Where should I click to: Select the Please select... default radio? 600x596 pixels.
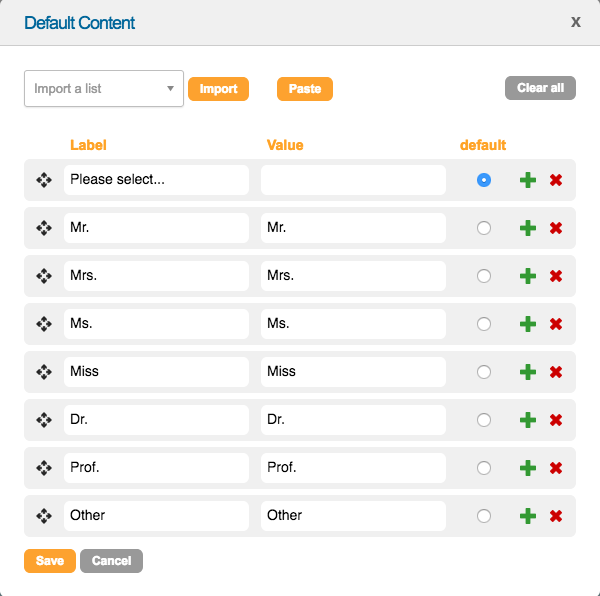coord(484,180)
